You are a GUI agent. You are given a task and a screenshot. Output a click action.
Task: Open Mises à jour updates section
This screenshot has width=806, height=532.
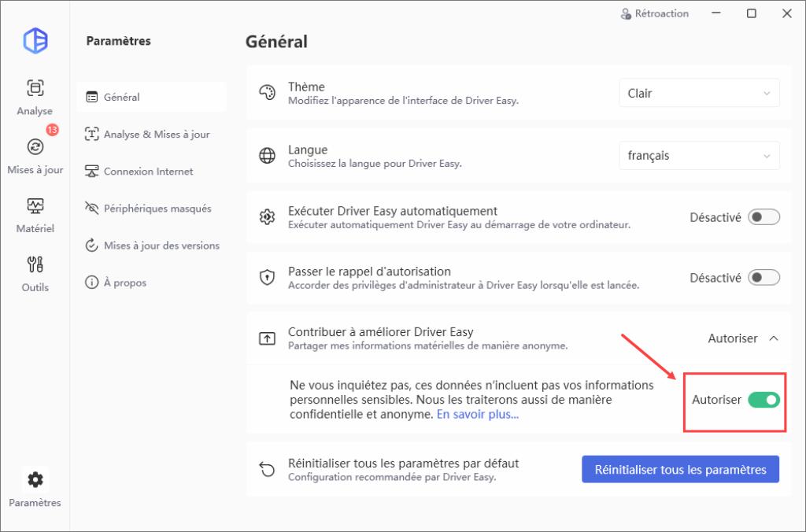tap(35, 156)
